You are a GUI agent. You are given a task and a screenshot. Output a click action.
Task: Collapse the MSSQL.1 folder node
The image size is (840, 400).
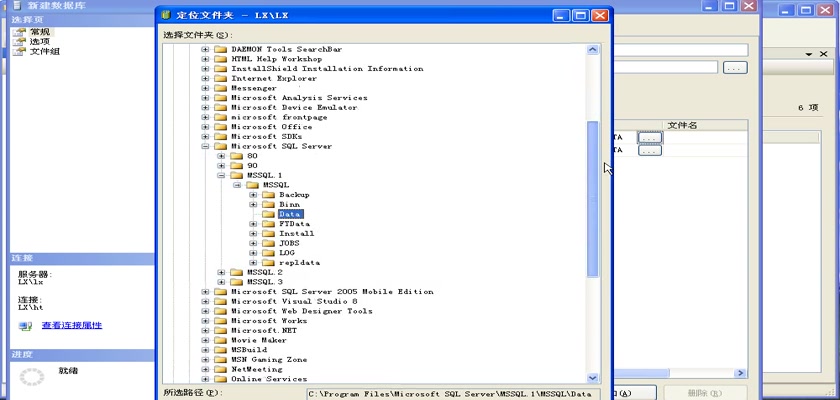[222, 176]
